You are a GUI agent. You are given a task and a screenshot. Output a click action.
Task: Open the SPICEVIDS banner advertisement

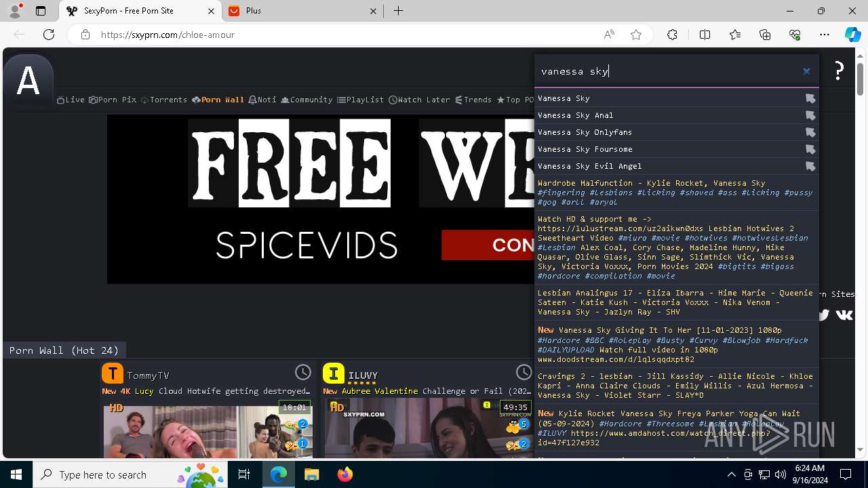tap(321, 199)
